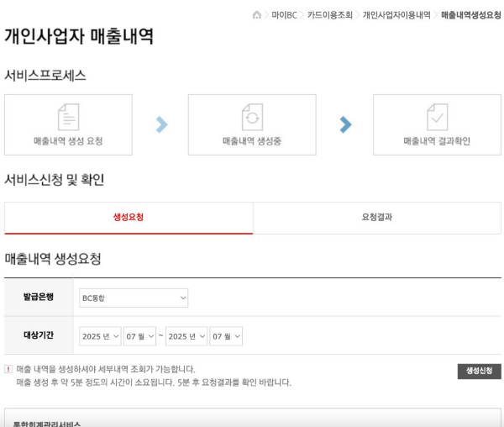The image size is (504, 427).
Task: Open 마이BC breadcrumb link
Action: pos(284,15)
